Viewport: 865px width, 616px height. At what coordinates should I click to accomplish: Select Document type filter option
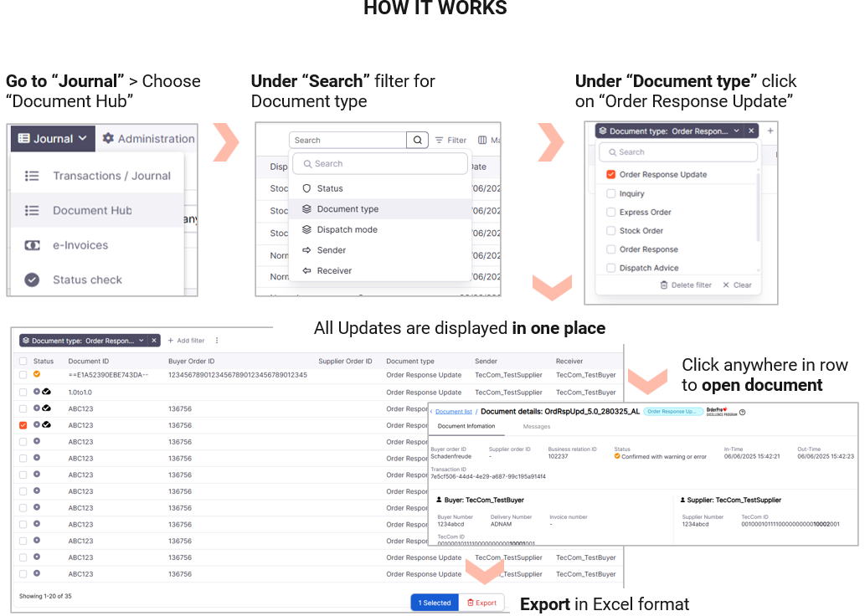pos(380,209)
